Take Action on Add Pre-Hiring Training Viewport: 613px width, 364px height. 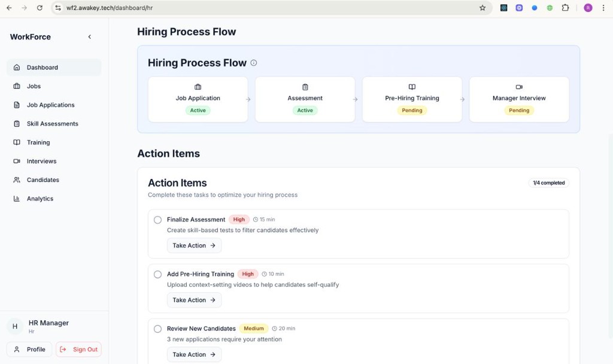pyautogui.click(x=195, y=300)
